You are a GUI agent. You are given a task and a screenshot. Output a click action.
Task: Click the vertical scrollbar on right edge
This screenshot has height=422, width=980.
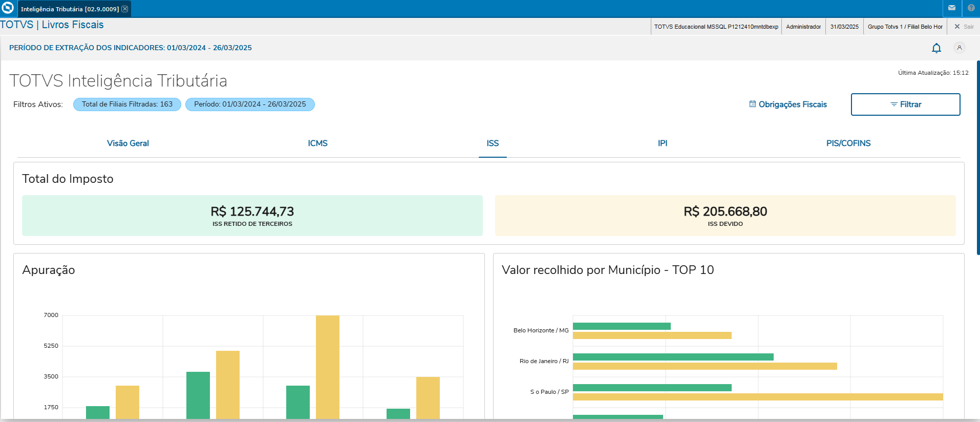[978, 158]
